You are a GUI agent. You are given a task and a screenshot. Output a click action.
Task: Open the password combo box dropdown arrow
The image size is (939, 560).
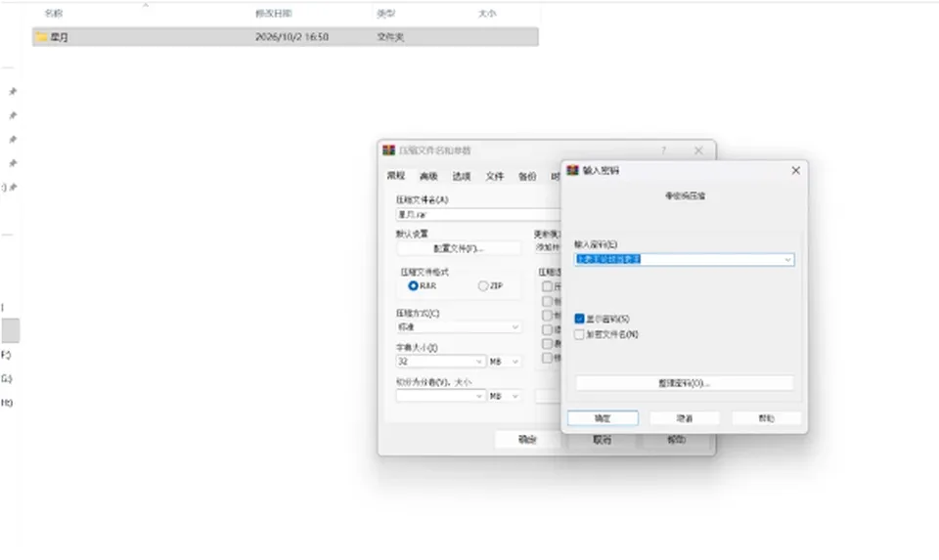(788, 260)
